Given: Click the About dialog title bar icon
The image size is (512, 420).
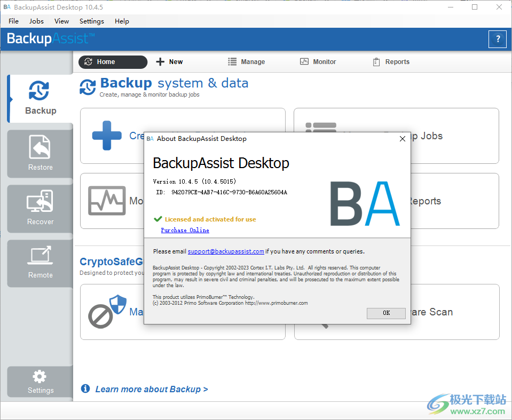Looking at the screenshot, I should (150, 139).
